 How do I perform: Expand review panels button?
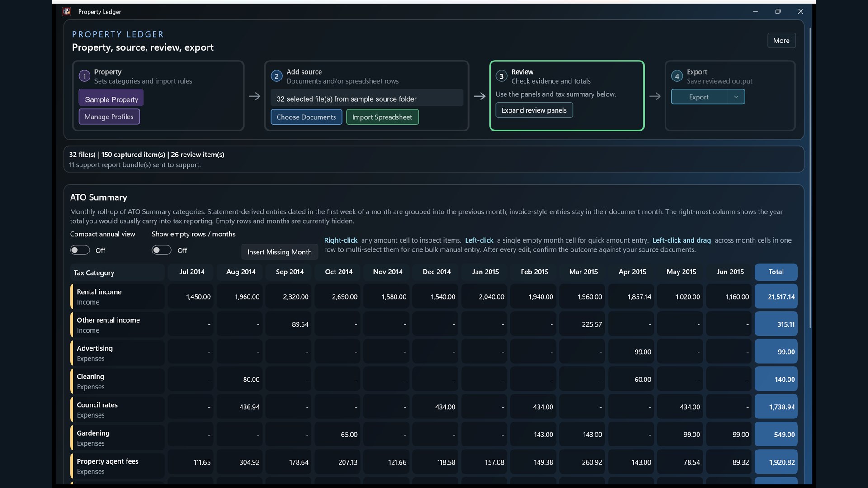coord(534,110)
